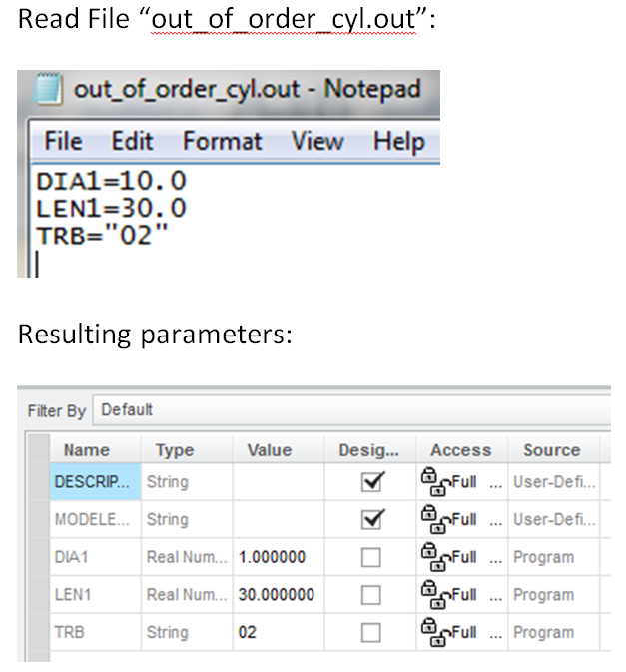626x672 pixels.
Task: Tick the Designate checkbox for TRB
Action: (371, 632)
